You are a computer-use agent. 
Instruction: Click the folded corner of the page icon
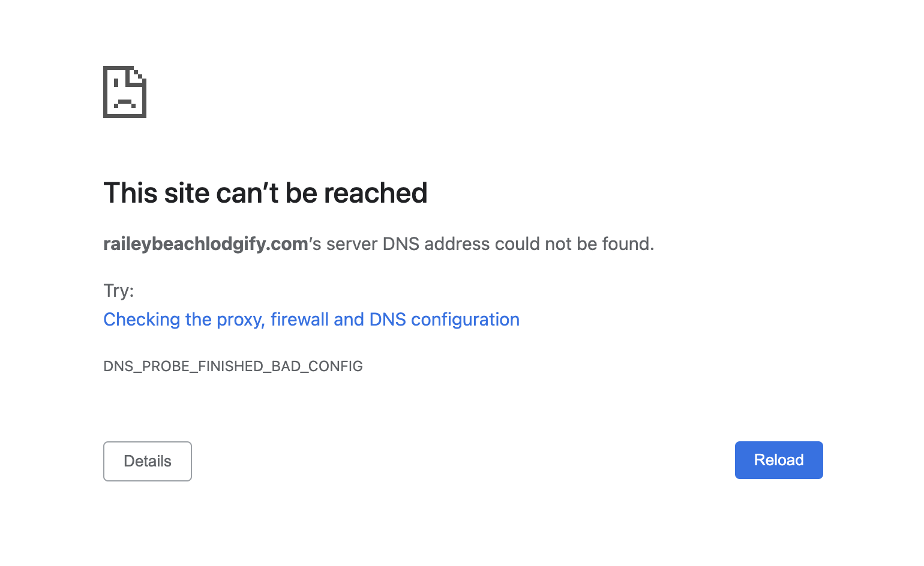[137, 74]
